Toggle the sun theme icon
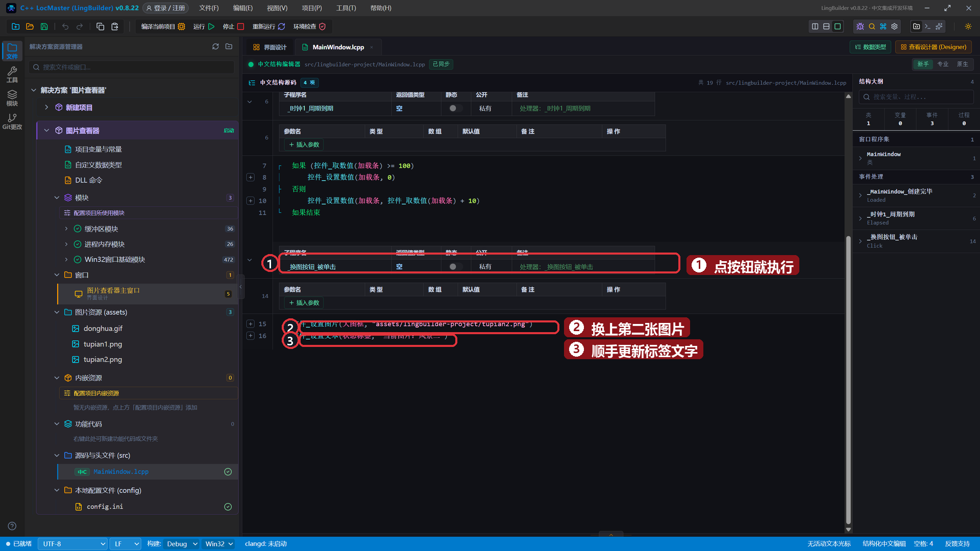The height and width of the screenshot is (551, 980). click(x=968, y=27)
